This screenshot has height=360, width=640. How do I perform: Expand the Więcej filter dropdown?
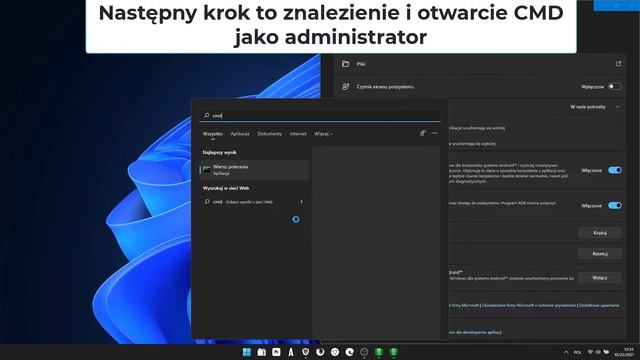[323, 134]
